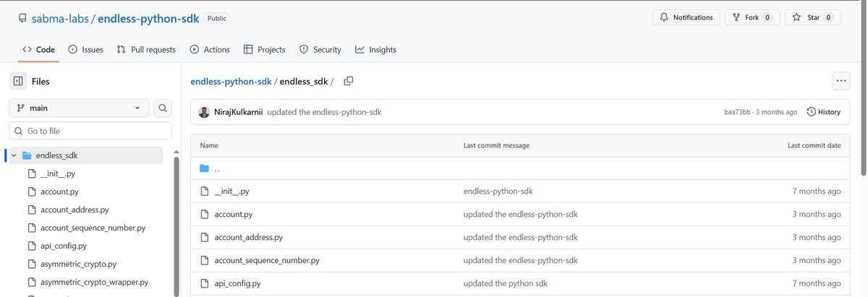Open account_address.py in the file tree
This screenshot has width=868, height=297.
[x=75, y=210]
